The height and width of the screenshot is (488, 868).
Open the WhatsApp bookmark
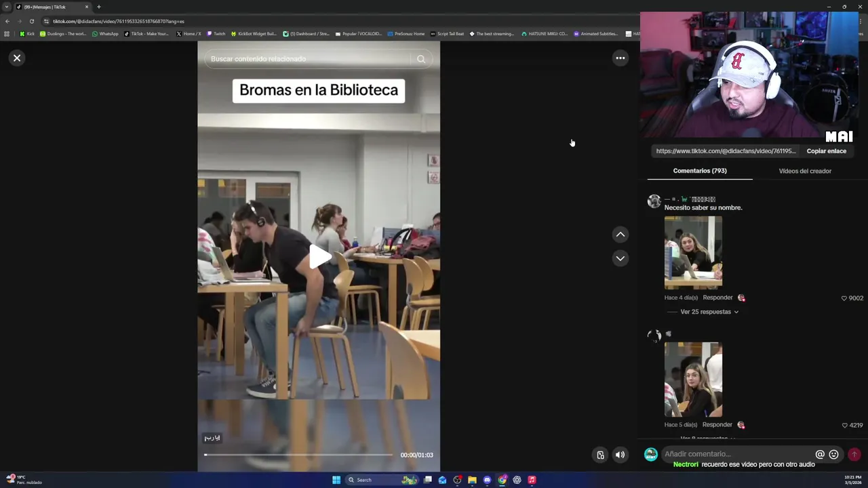pyautogui.click(x=105, y=34)
